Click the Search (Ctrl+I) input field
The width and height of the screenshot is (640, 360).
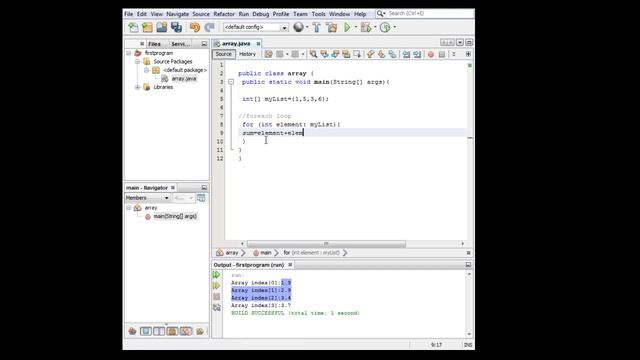[429, 13]
